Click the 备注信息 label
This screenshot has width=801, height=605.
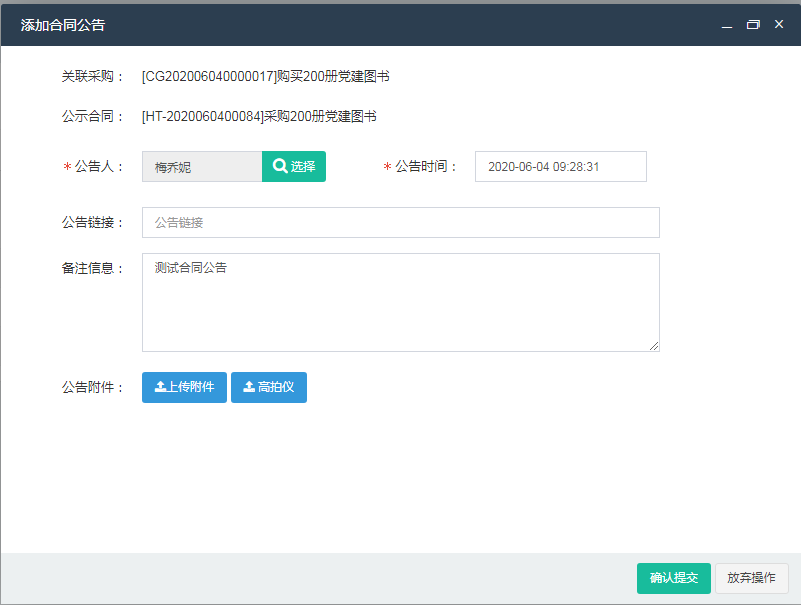coord(92,268)
